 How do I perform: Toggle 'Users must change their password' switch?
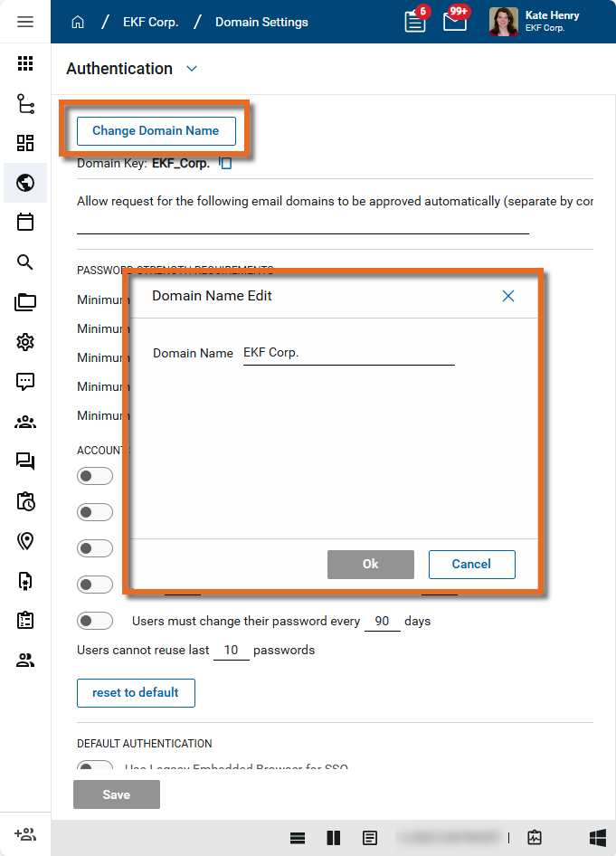tap(96, 621)
